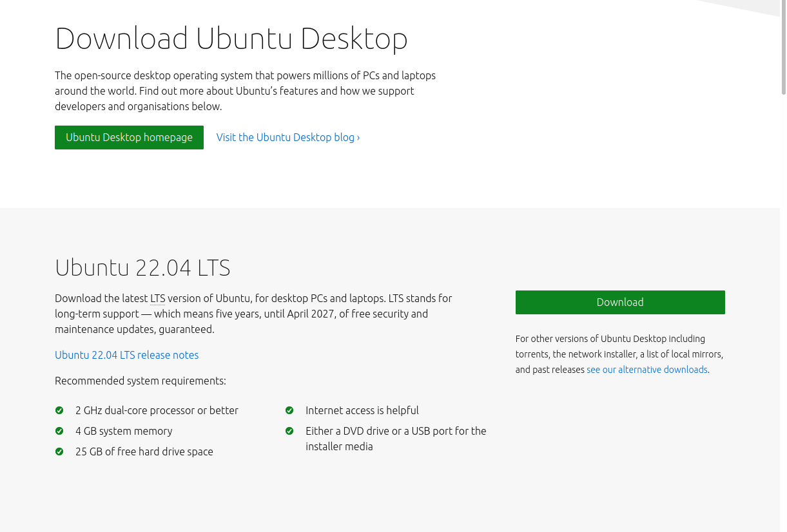The image size is (787, 532).
Task: Click checkmark icon beside DVD drive or USB port
Action: coord(289,431)
